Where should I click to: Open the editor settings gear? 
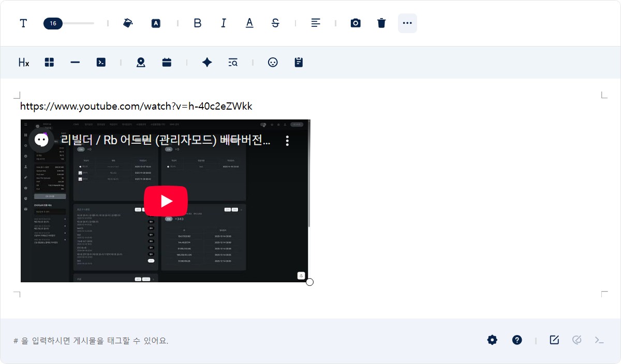(x=492, y=340)
